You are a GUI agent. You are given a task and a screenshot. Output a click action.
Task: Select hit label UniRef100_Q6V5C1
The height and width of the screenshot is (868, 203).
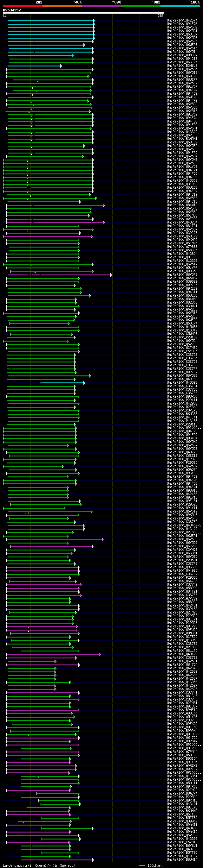tap(182, 31)
